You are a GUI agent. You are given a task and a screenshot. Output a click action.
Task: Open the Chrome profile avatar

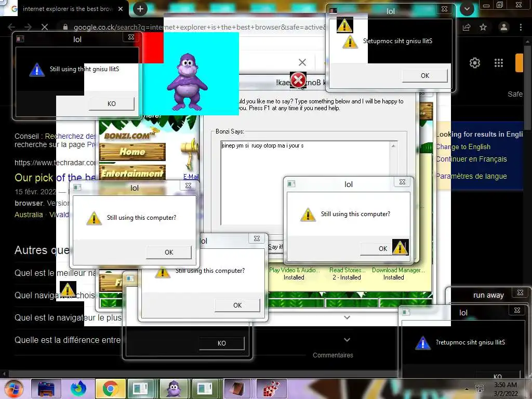tap(504, 27)
